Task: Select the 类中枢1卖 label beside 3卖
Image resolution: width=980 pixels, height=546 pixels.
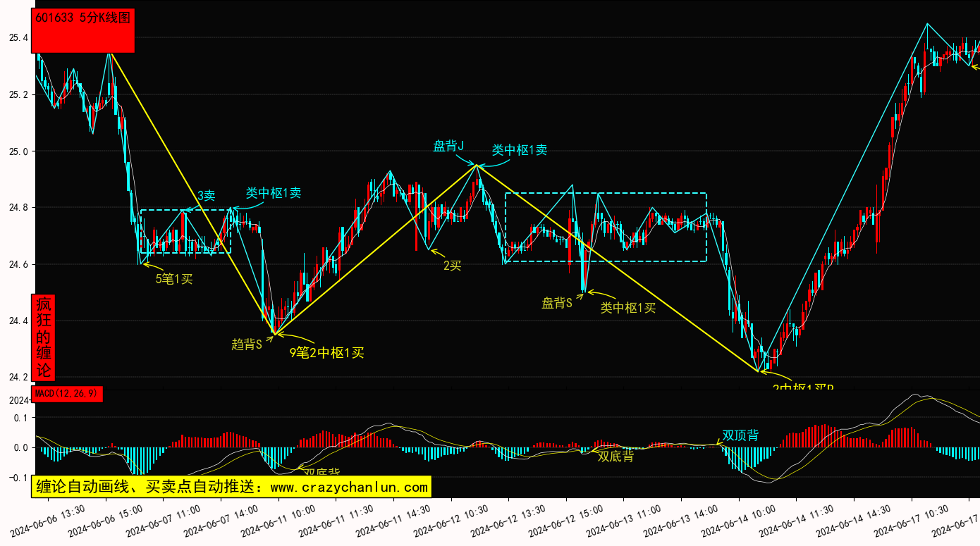Action: point(274,193)
